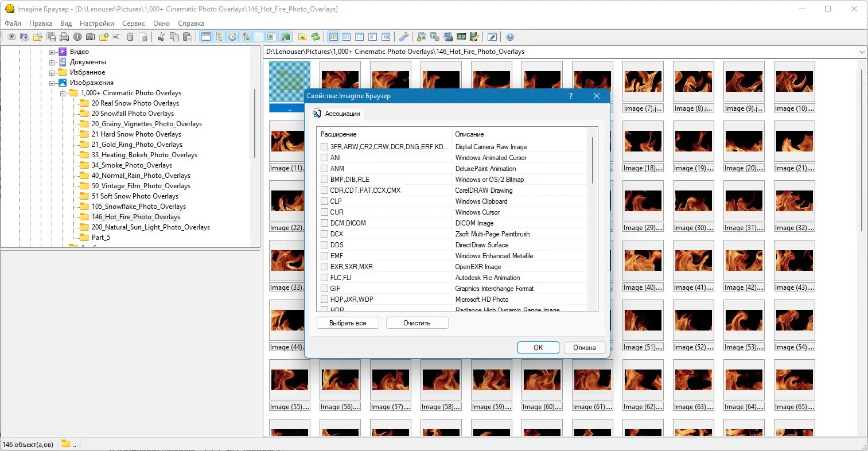Open the Вид menu
This screenshot has width=868, height=451.
click(66, 24)
